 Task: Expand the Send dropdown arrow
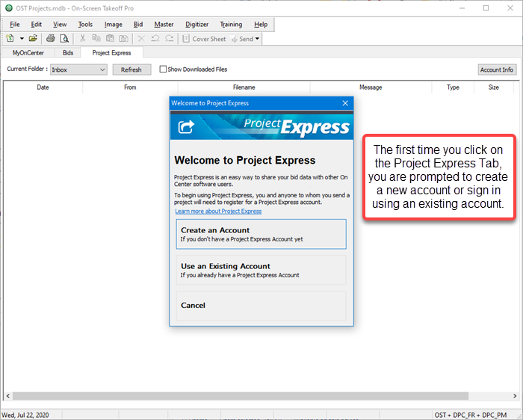click(x=257, y=39)
